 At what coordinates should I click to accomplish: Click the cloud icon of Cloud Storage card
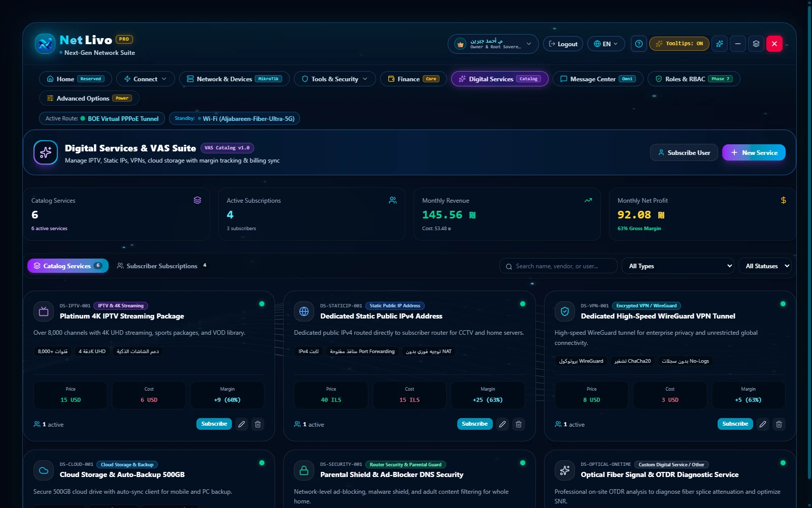[44, 470]
